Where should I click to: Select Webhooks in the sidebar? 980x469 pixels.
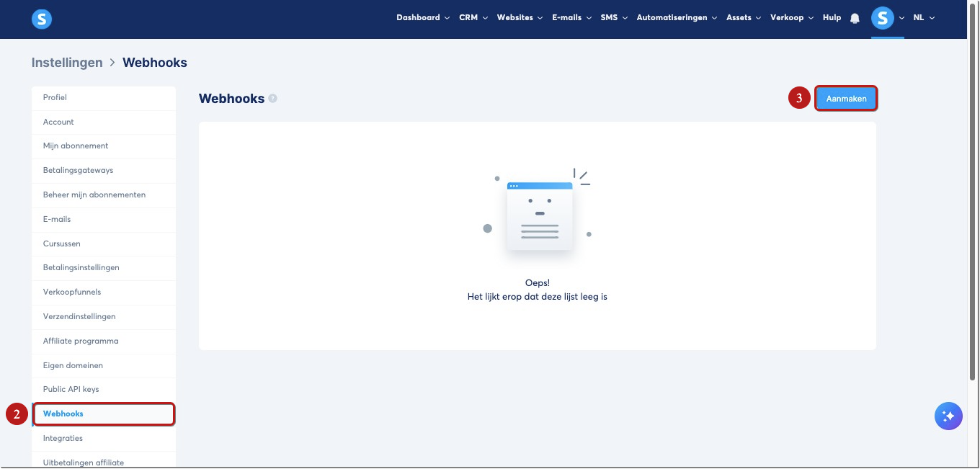point(104,414)
